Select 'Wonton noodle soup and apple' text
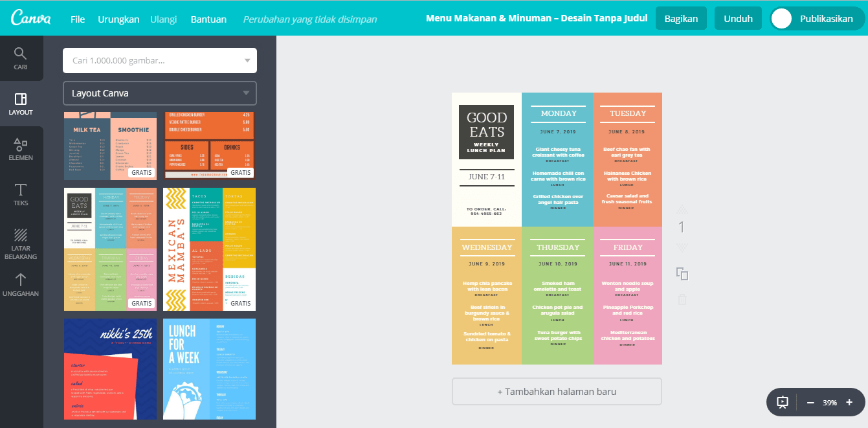Image resolution: width=868 pixels, height=428 pixels. pyautogui.click(x=627, y=286)
